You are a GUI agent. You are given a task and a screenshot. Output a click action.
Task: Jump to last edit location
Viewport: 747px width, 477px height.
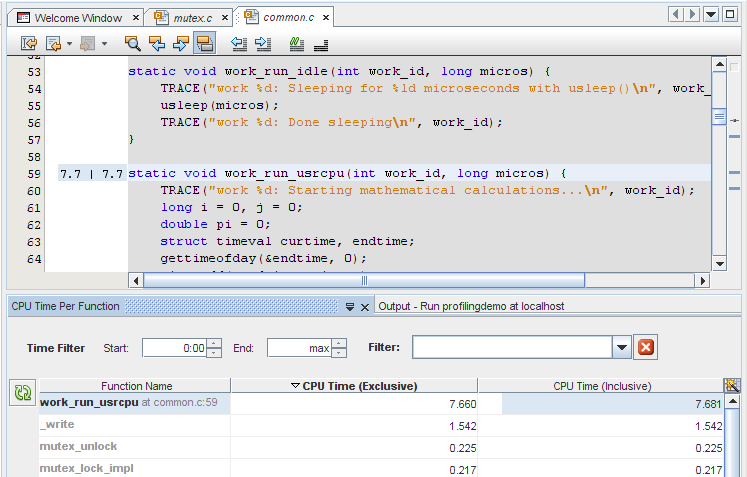point(28,43)
